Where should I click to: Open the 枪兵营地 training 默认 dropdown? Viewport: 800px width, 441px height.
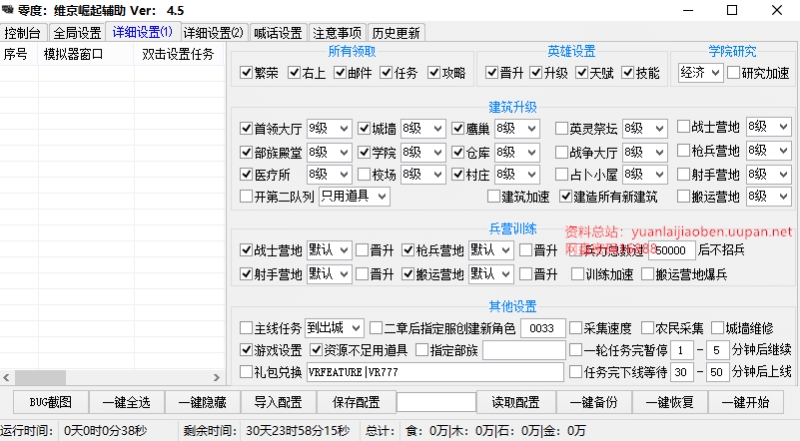click(491, 250)
